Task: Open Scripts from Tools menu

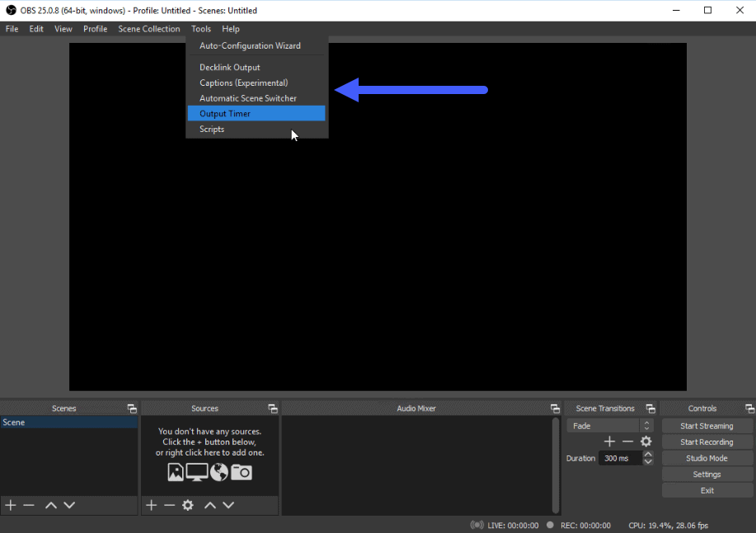Action: (x=256, y=130)
